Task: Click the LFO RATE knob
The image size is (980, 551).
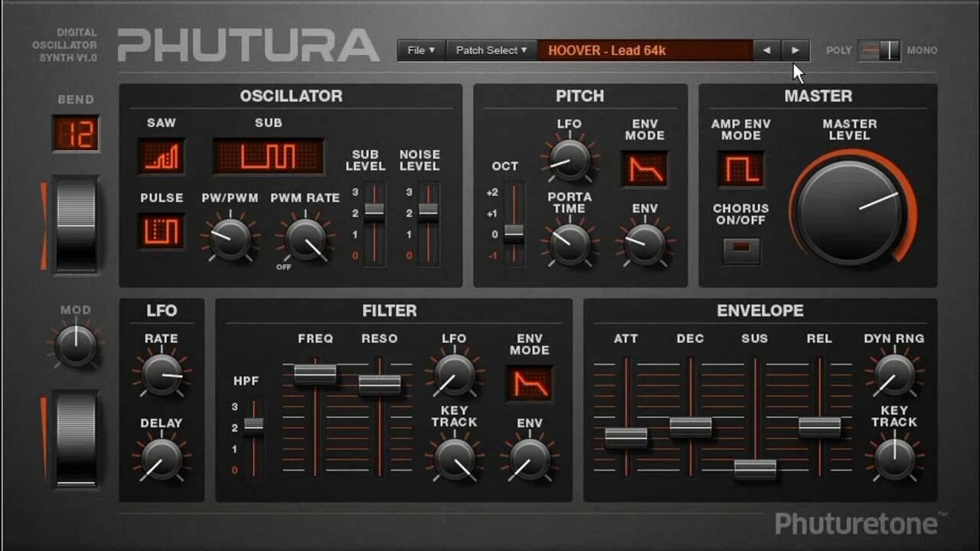Action: (x=162, y=375)
